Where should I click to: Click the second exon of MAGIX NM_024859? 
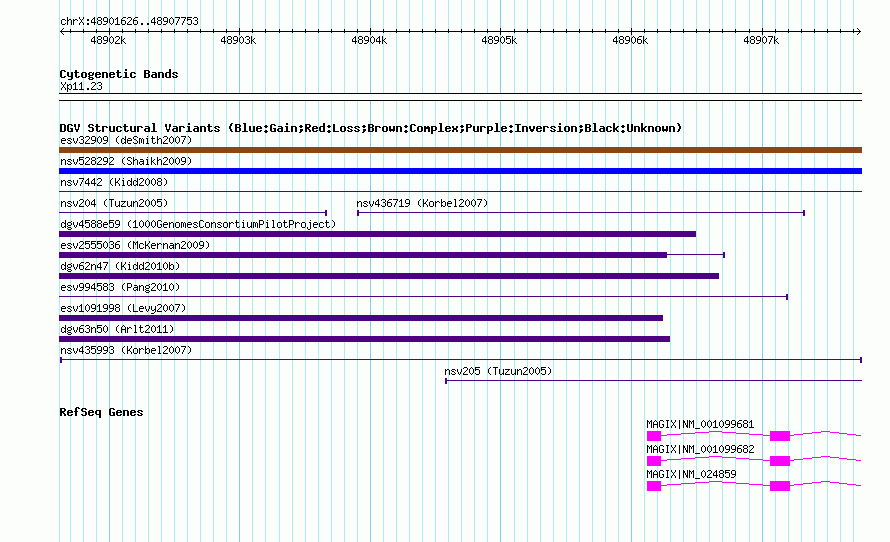pyautogui.click(x=780, y=486)
